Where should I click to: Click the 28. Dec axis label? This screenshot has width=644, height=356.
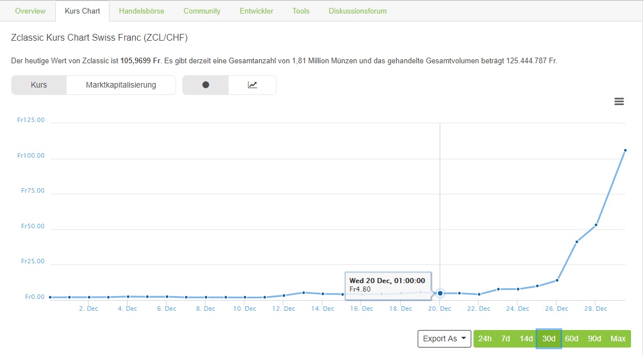[x=596, y=309]
